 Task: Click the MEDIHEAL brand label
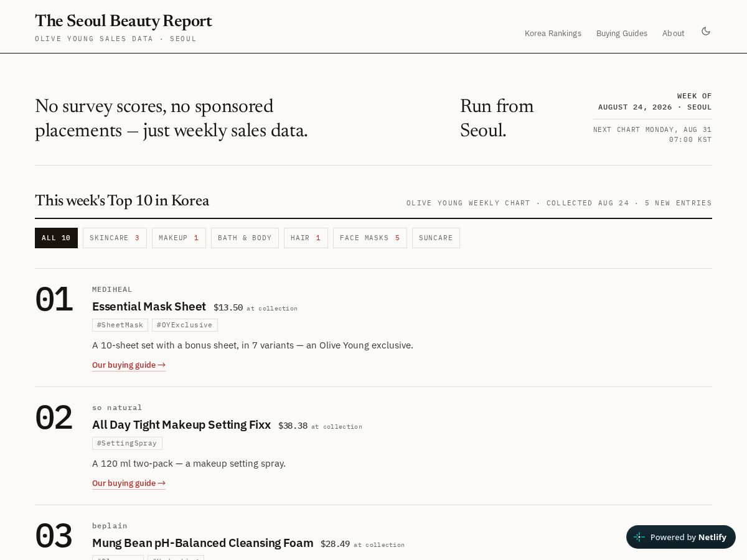pyautogui.click(x=112, y=289)
